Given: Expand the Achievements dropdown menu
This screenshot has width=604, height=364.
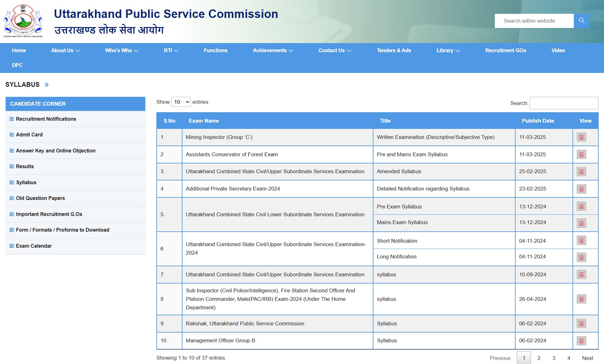Looking at the screenshot, I should (x=273, y=50).
